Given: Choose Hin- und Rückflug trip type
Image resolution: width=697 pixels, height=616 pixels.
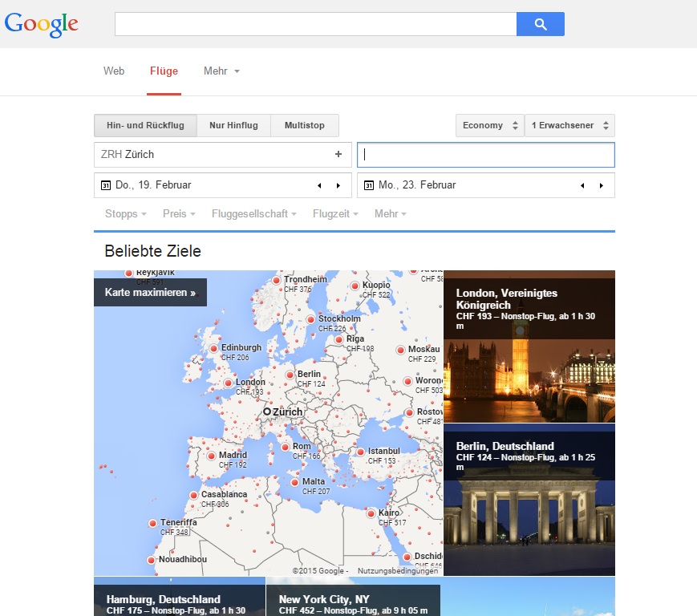Looking at the screenshot, I should pos(145,125).
